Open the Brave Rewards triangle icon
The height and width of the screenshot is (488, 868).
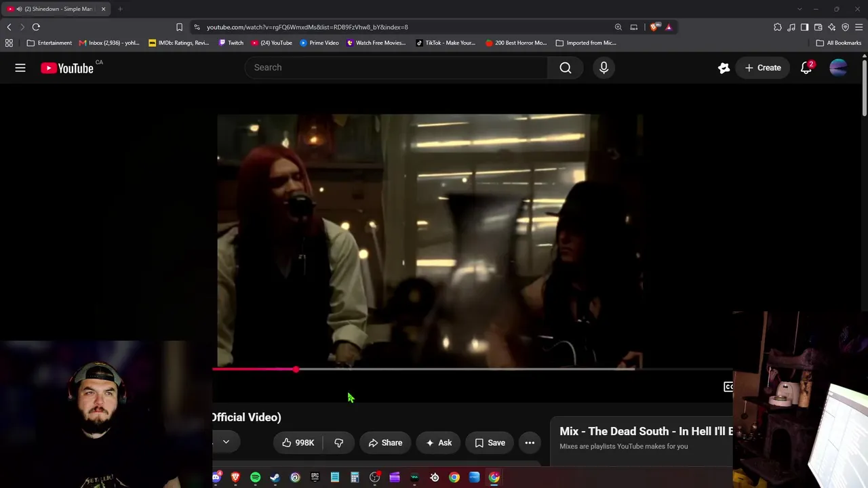click(669, 27)
